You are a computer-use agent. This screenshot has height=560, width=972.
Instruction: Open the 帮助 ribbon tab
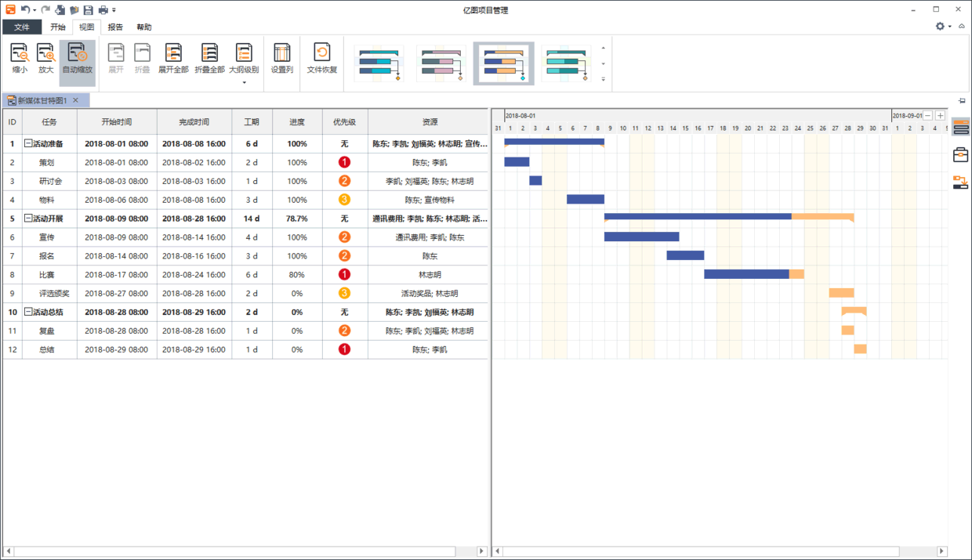click(144, 27)
